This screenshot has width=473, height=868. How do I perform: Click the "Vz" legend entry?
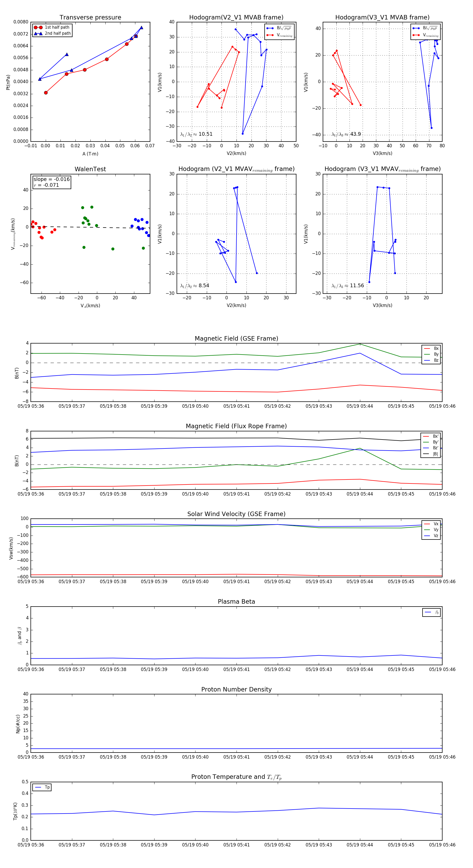point(431,536)
